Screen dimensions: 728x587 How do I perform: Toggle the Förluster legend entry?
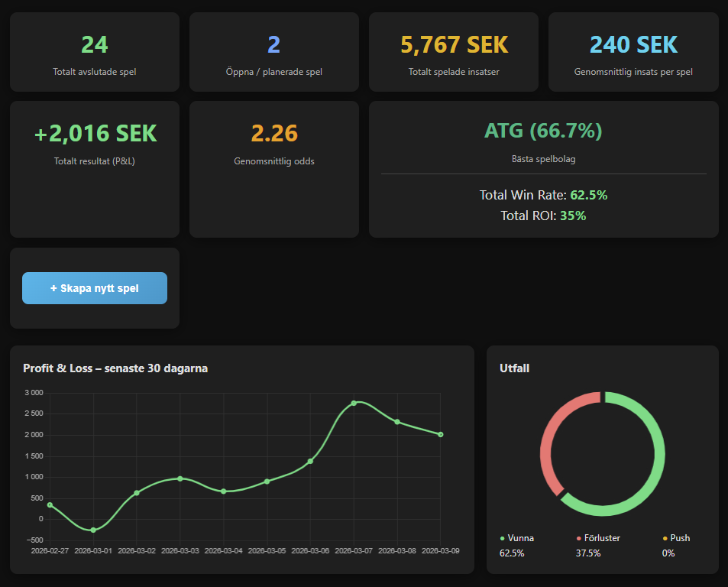coord(599,538)
